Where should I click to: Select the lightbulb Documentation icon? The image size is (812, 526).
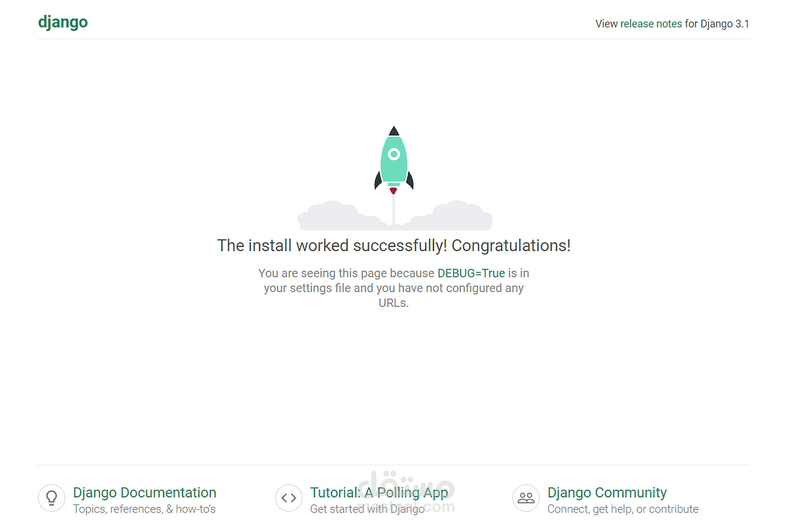point(51,498)
